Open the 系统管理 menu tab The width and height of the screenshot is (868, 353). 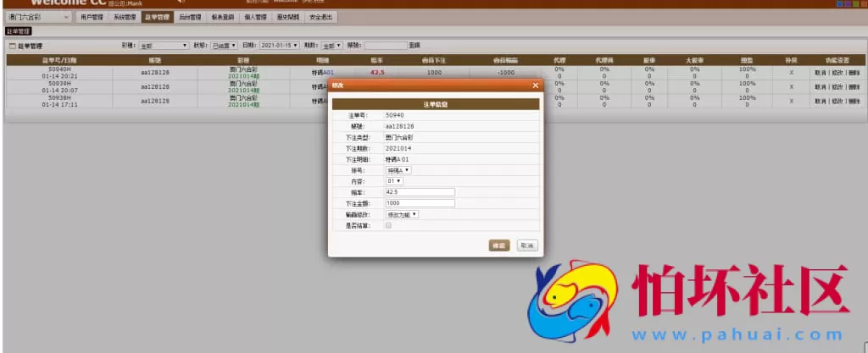(x=125, y=17)
